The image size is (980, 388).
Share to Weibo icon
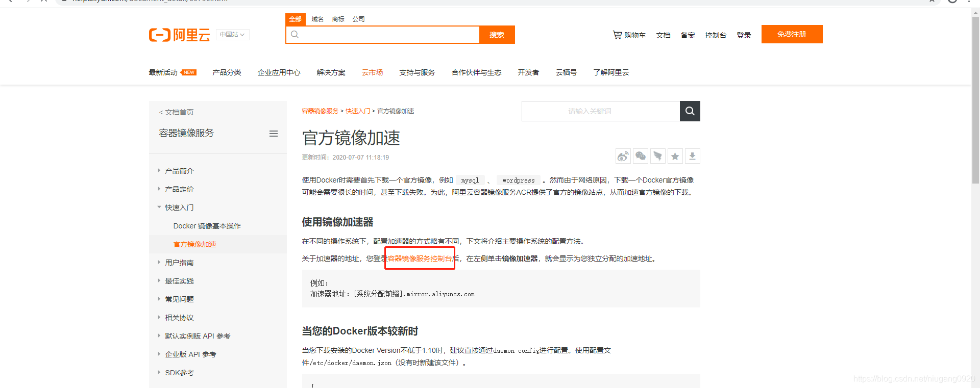click(x=623, y=156)
